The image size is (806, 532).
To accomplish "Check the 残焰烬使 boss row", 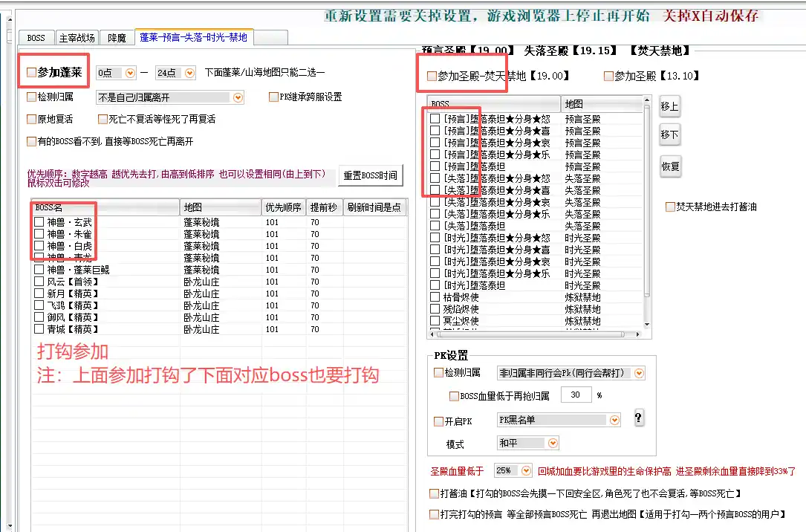I will pyautogui.click(x=435, y=309).
